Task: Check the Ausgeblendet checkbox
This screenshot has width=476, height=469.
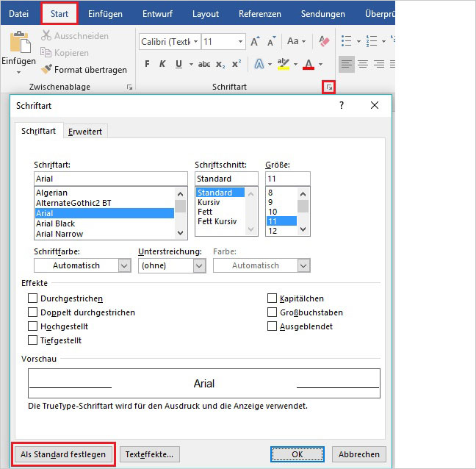Action: (x=272, y=326)
